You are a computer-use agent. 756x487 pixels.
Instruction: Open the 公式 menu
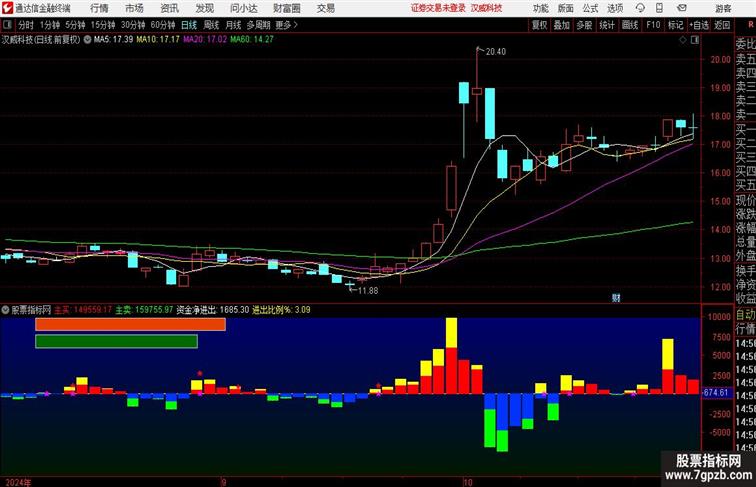[590, 8]
